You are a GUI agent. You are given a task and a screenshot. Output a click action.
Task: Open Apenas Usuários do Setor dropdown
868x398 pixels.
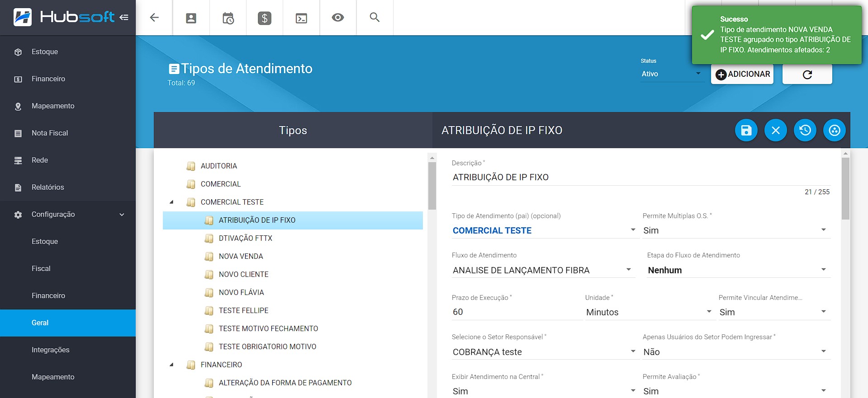(736, 352)
